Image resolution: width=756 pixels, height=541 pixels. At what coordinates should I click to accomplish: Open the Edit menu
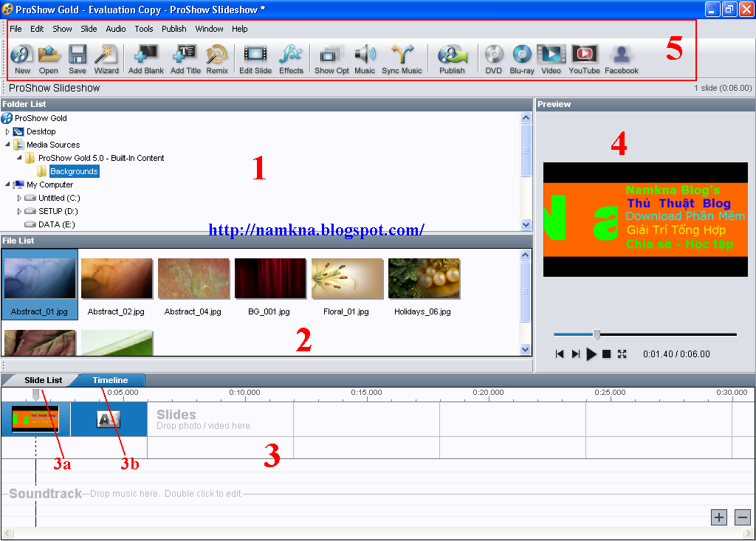point(37,29)
